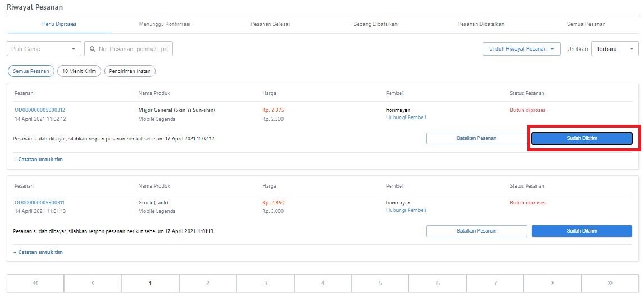Toggle the 10 Menit Kirim filter
This screenshot has width=644, height=300.
(79, 71)
